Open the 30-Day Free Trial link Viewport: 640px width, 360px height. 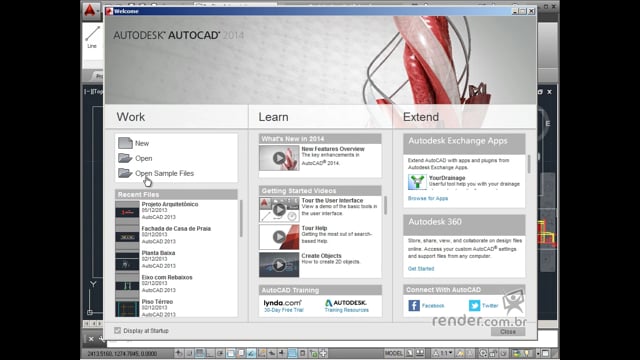[x=284, y=310]
